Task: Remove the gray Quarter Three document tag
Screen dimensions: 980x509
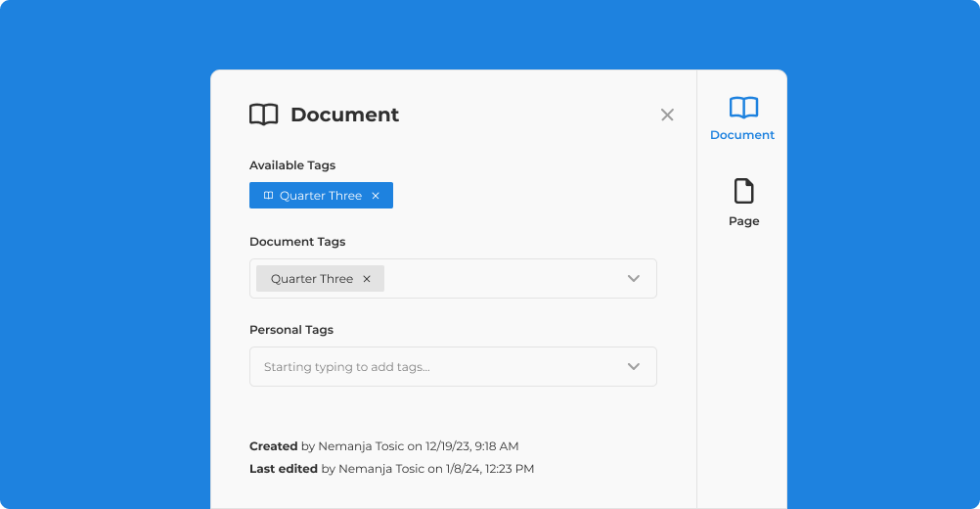Action: 367,279
